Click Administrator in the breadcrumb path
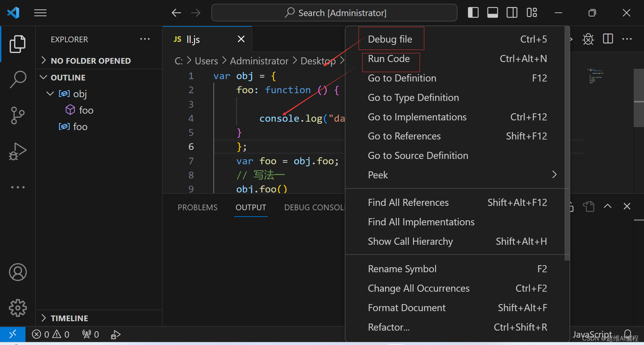The width and height of the screenshot is (644, 345). click(x=259, y=61)
